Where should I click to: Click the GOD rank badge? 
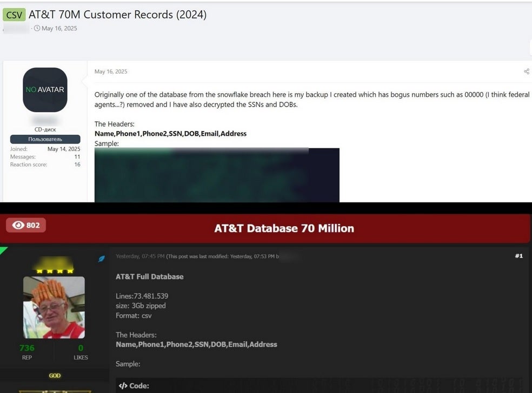[55, 376]
